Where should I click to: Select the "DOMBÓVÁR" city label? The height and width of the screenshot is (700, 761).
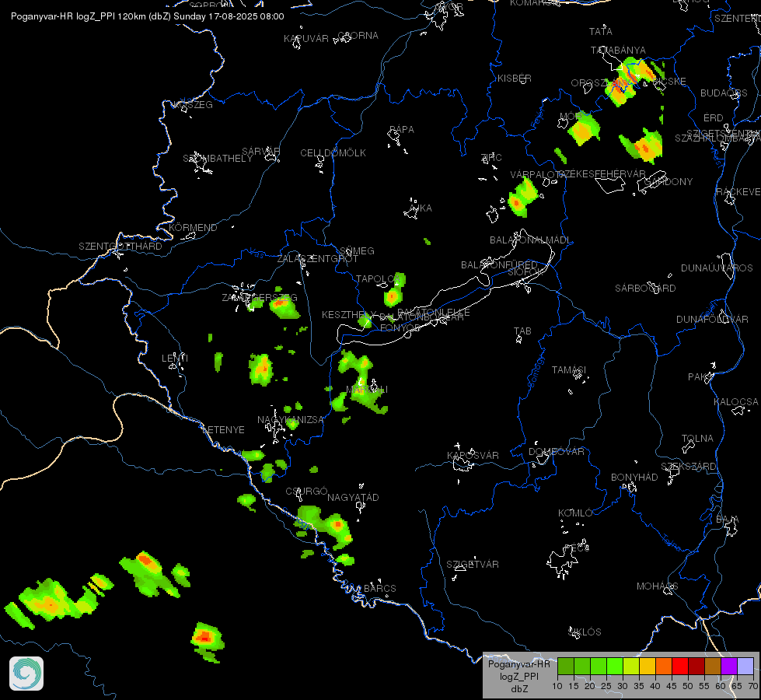pos(557,452)
